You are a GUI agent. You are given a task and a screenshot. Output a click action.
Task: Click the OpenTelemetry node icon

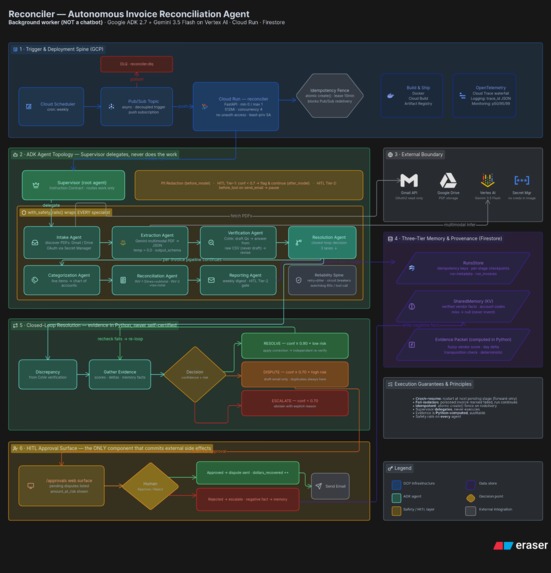(x=463, y=96)
